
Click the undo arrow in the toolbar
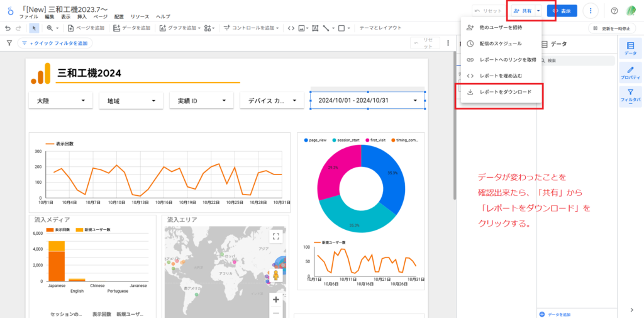[x=8, y=28]
